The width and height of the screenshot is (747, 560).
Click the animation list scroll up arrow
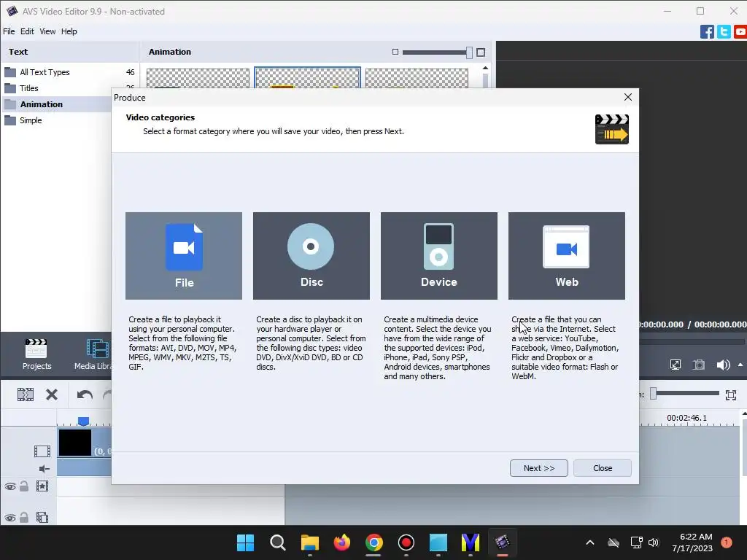click(485, 69)
